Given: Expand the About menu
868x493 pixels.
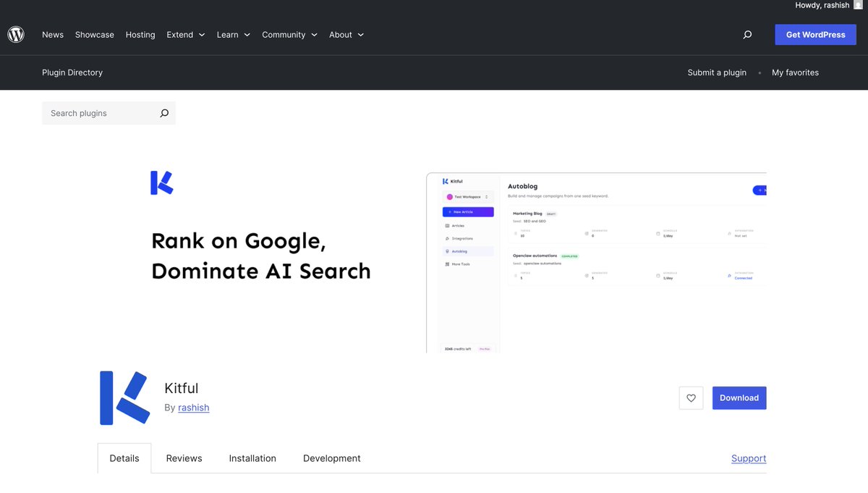Looking at the screenshot, I should 346,35.
